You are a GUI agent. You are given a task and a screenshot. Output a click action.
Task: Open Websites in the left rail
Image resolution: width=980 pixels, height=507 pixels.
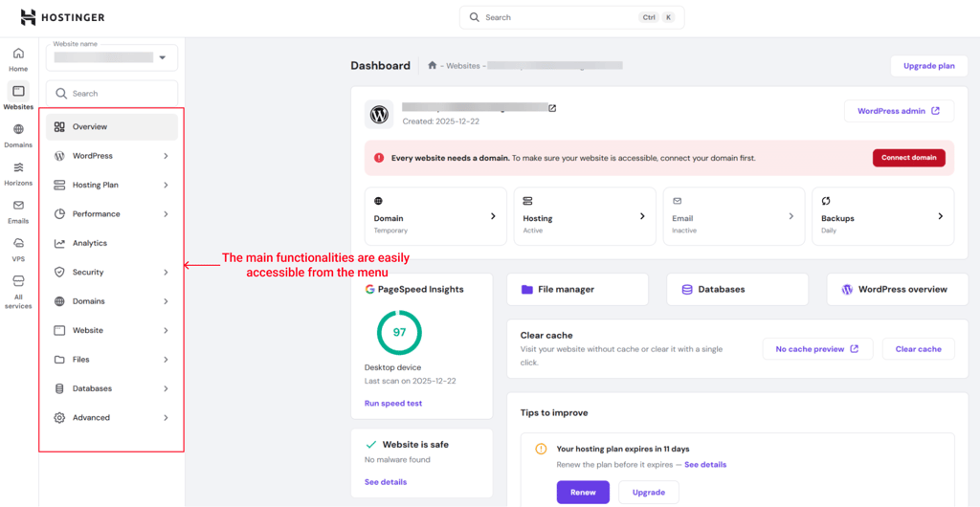coord(18,98)
